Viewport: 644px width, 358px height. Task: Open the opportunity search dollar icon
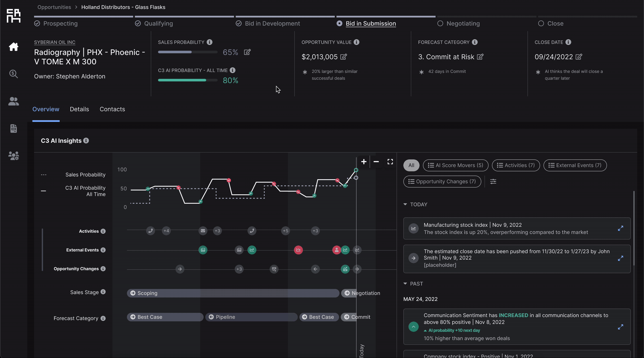coord(14,74)
